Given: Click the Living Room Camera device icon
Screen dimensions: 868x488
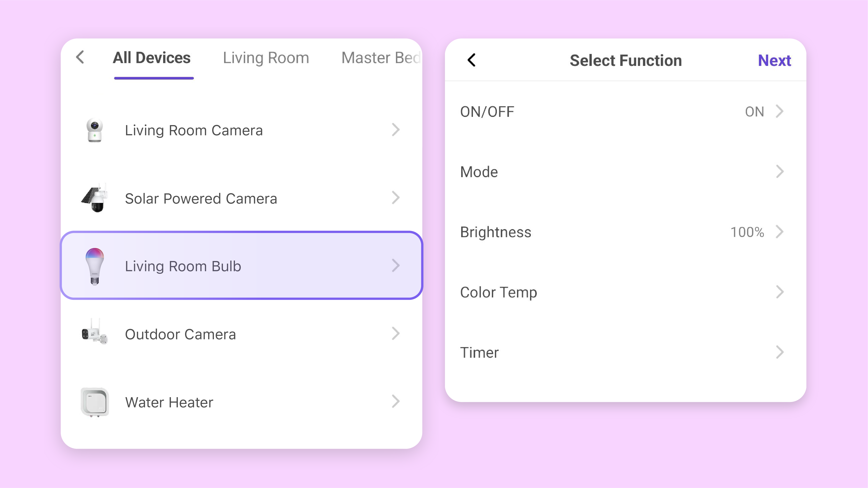Looking at the screenshot, I should click(x=95, y=130).
